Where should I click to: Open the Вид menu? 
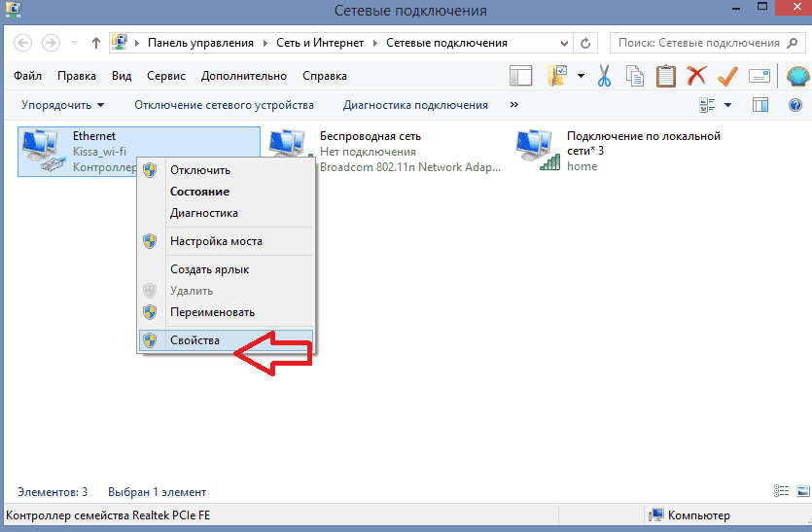pyautogui.click(x=122, y=76)
